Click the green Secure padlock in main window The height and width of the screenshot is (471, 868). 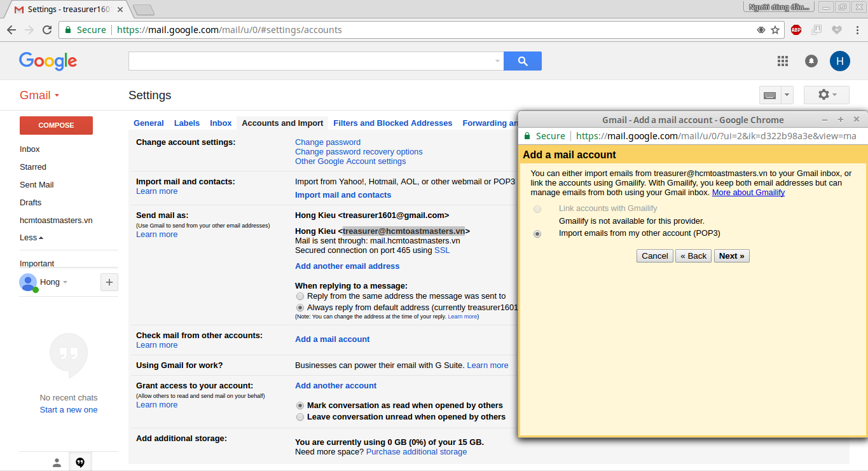(x=68, y=30)
